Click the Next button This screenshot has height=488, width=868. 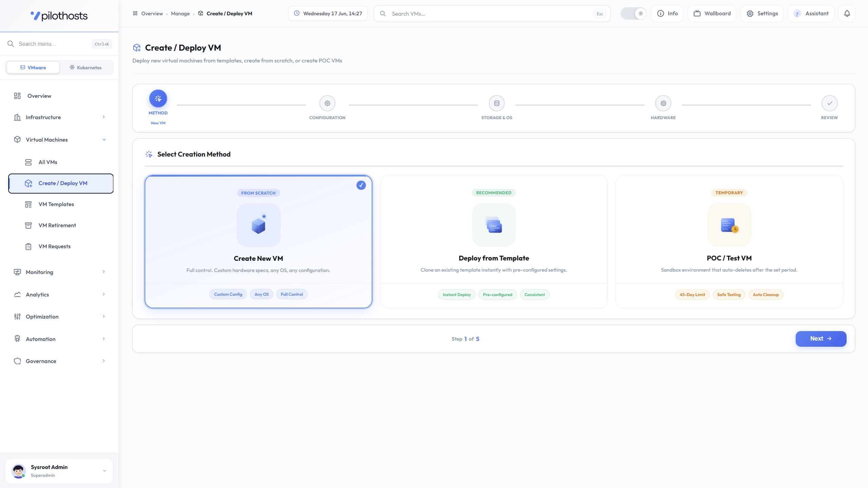coord(821,339)
